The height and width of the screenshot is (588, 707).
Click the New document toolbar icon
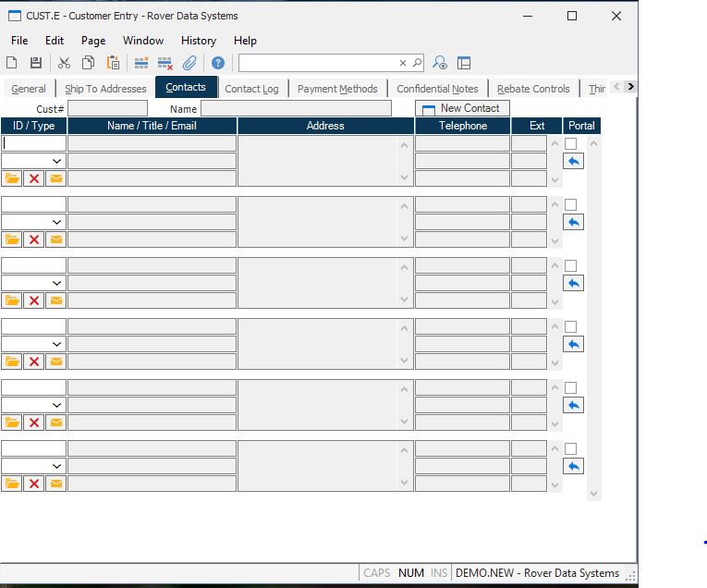tap(12, 63)
